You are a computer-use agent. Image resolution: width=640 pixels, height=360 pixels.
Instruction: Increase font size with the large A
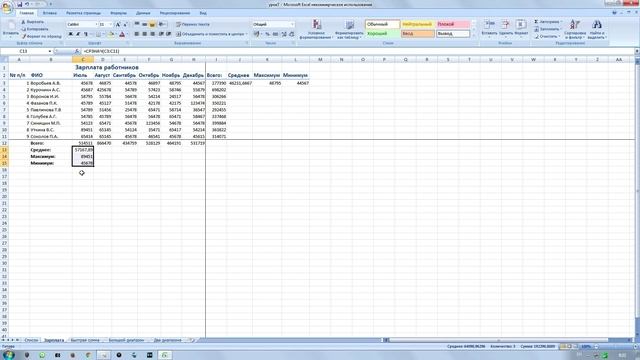(118, 24)
